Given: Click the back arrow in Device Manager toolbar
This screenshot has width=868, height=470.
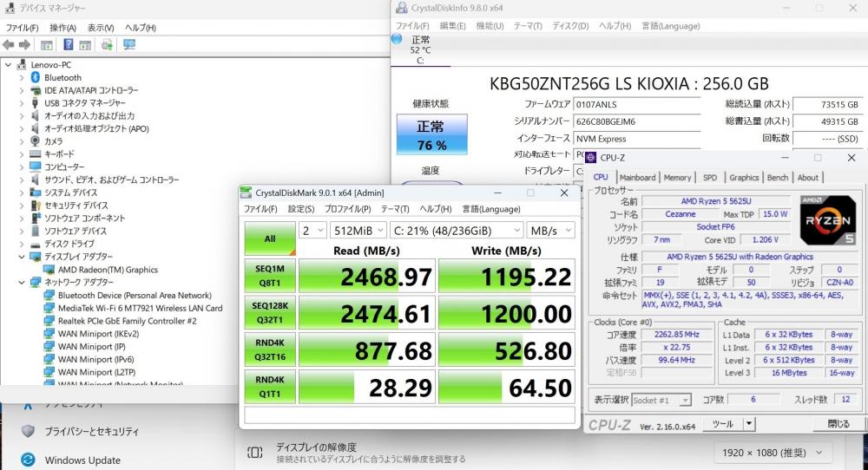Looking at the screenshot, I should pyautogui.click(x=9, y=44).
